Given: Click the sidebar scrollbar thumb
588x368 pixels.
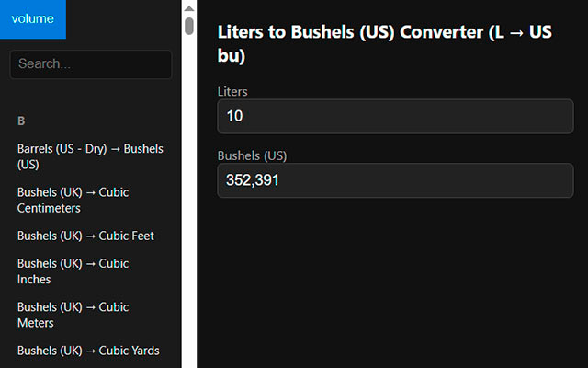Looking at the screenshot, I should click(x=189, y=25).
